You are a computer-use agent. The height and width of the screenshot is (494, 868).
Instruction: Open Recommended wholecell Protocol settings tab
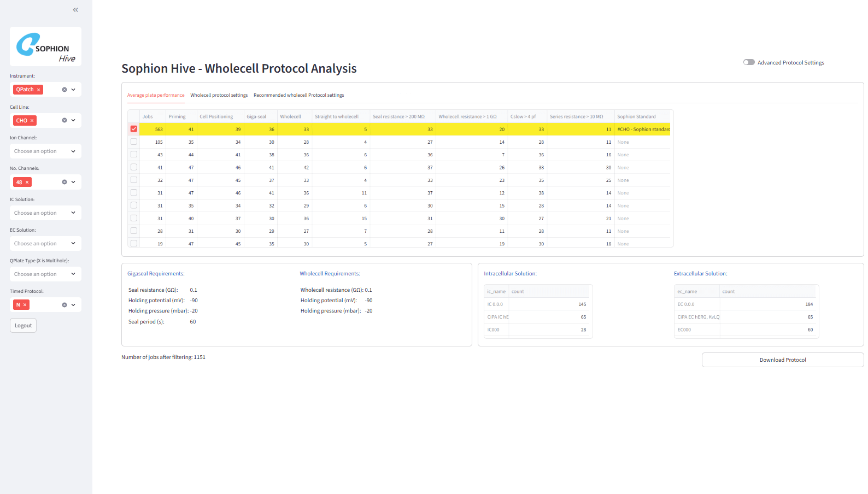point(298,95)
